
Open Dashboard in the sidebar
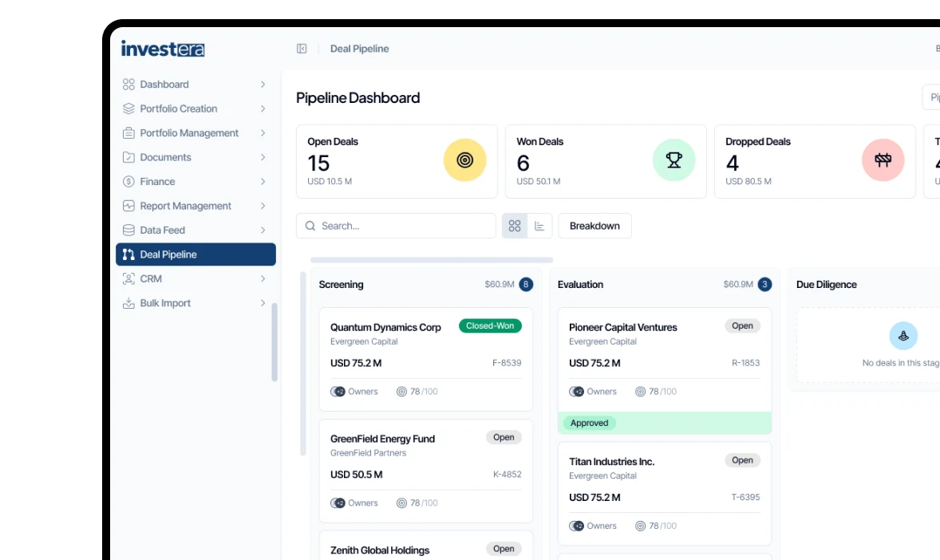pyautogui.click(x=196, y=85)
